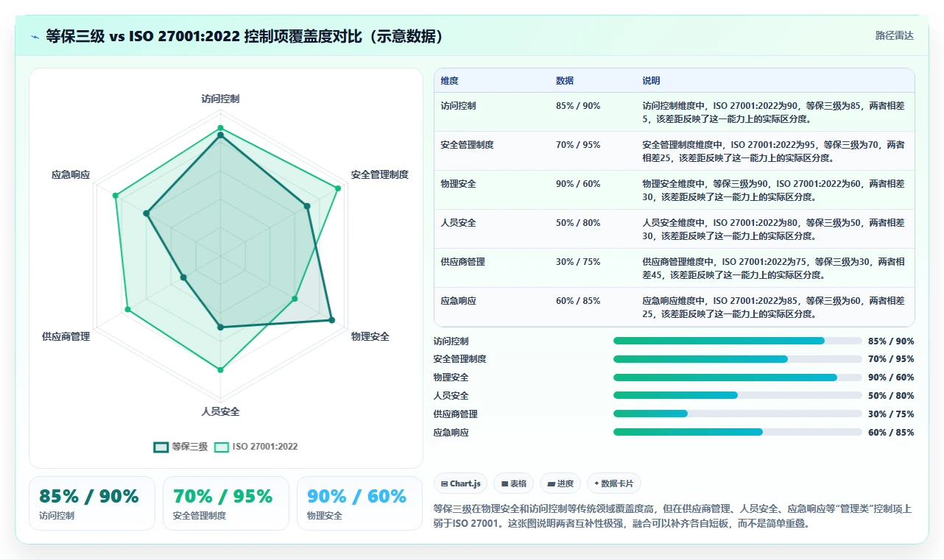Click the 物理安全 progress bar
This screenshot has height=560, width=944.
(x=737, y=378)
